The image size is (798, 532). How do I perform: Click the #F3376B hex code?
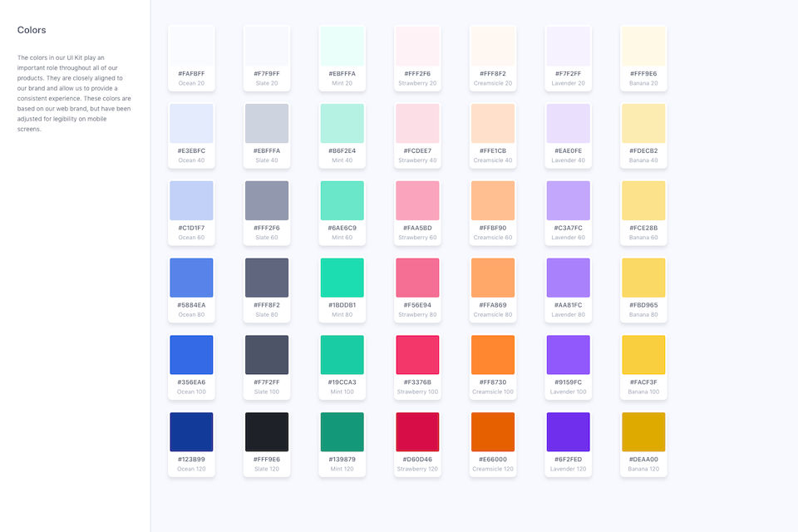click(417, 382)
